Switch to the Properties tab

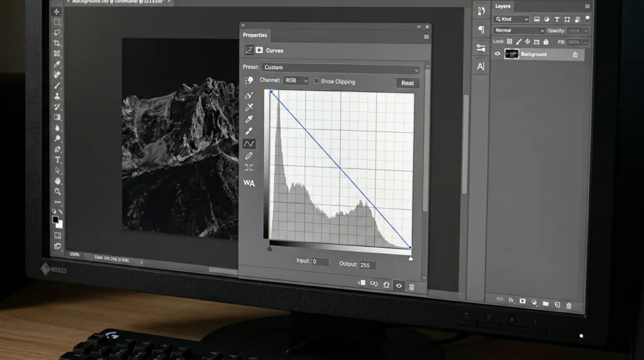(255, 35)
